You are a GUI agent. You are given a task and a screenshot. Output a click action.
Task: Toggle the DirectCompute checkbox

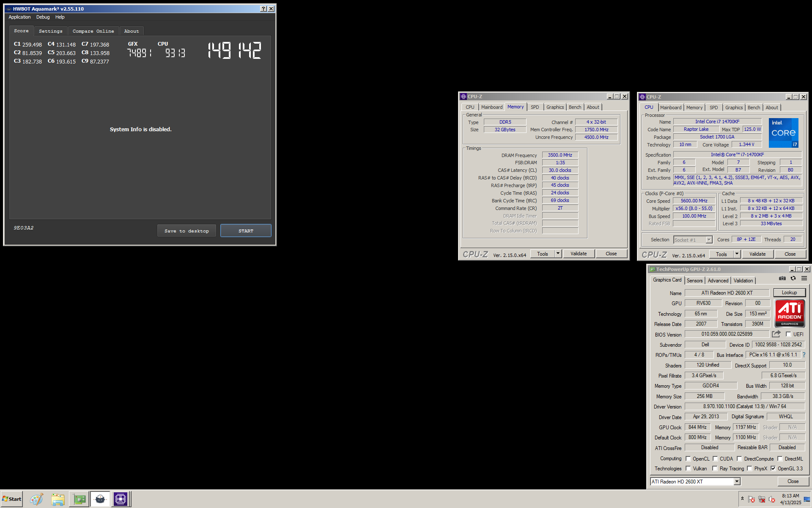pos(739,458)
